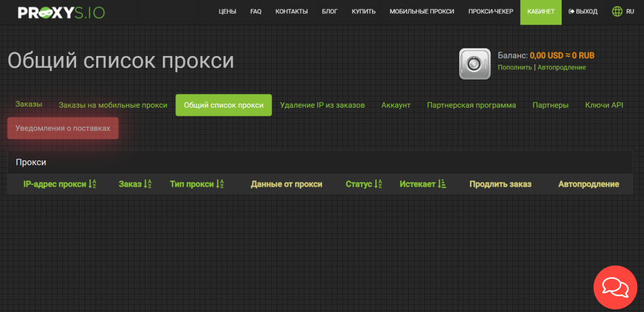Open the Кабинет menu item
The width and height of the screenshot is (644, 312).
click(x=541, y=12)
